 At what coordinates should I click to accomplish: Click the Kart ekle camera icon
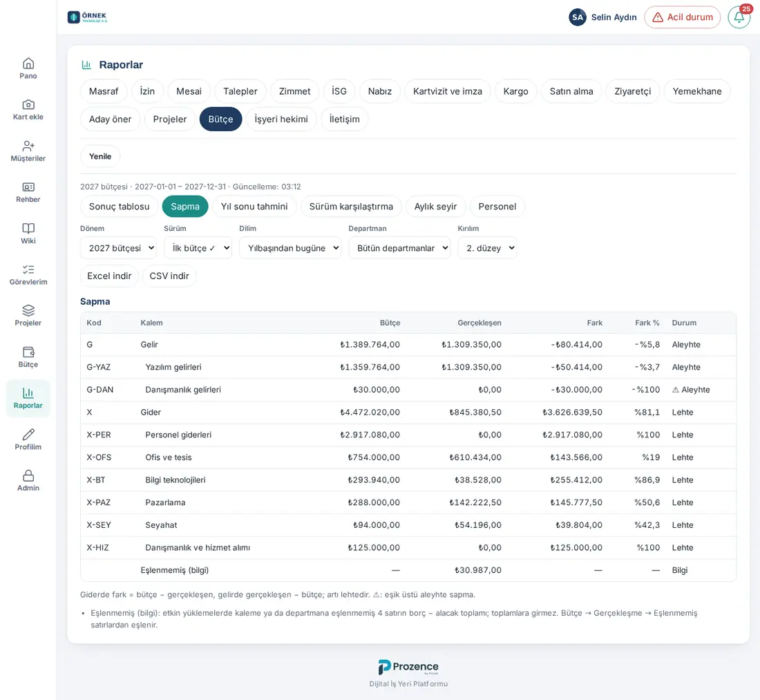point(28,105)
